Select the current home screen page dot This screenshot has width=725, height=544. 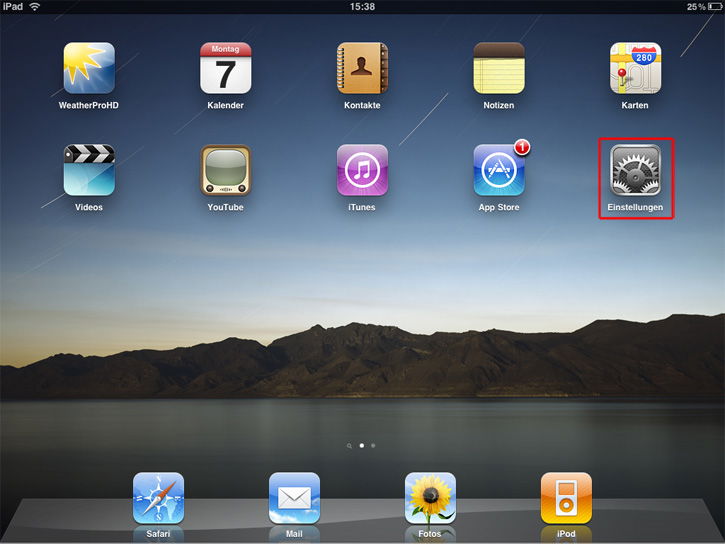362,446
